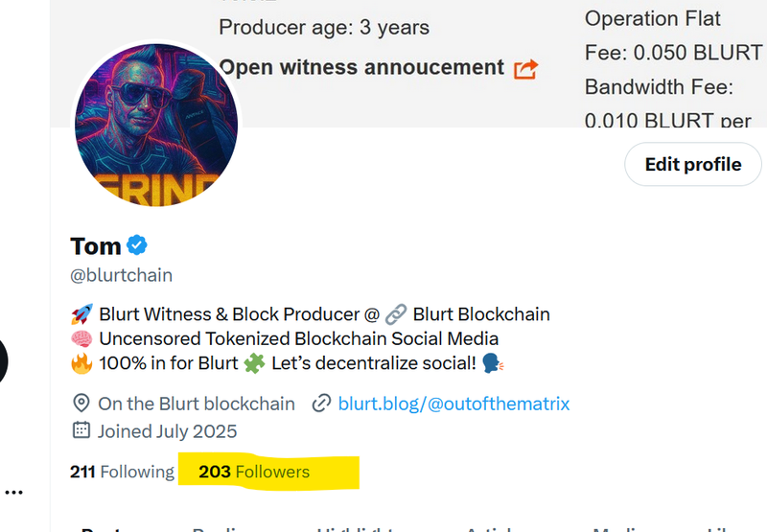This screenshot has height=532, width=767.
Task: Click the orange share icon beside witness announcement
Action: point(525,69)
